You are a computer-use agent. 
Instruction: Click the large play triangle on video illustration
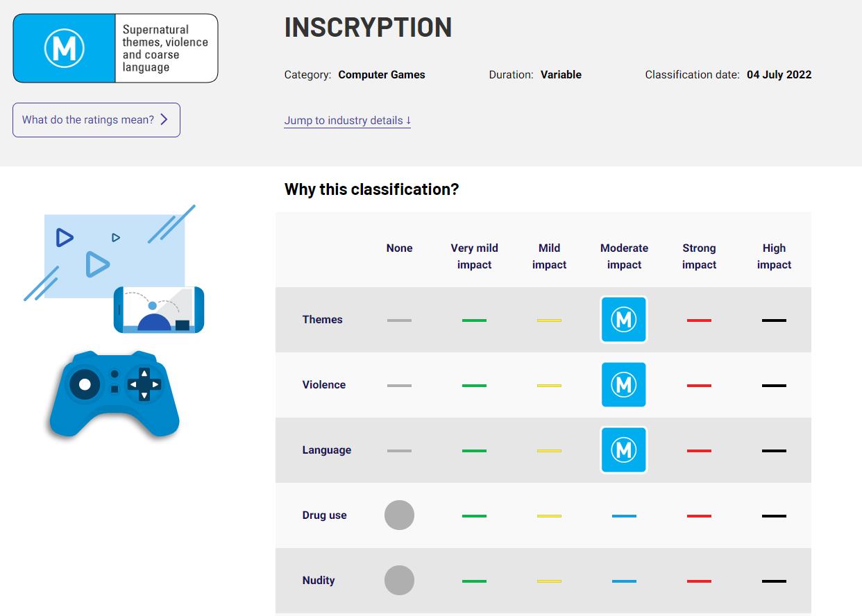(x=97, y=264)
